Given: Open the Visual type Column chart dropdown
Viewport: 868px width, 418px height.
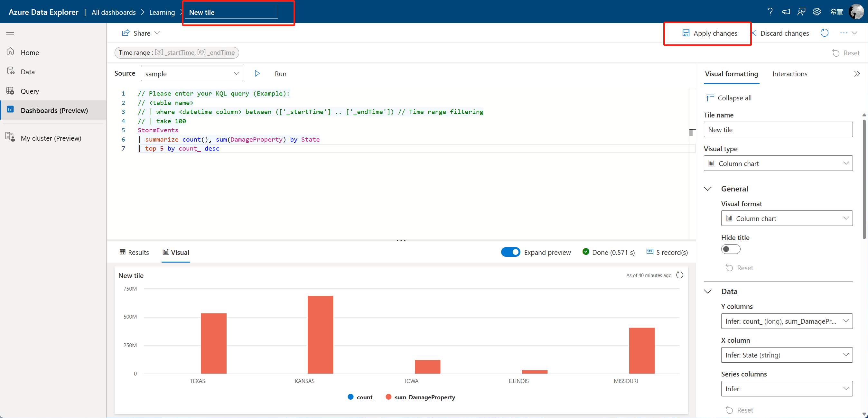Looking at the screenshot, I should (778, 163).
